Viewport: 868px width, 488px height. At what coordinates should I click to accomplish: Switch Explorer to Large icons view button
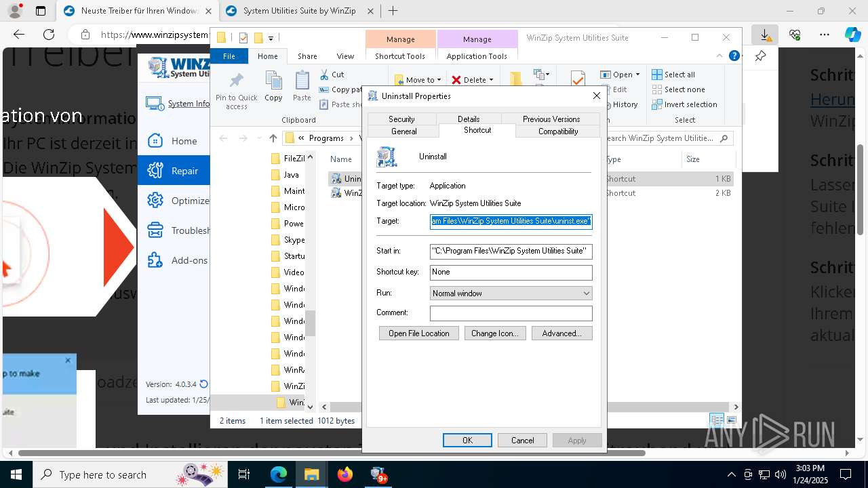(x=731, y=420)
